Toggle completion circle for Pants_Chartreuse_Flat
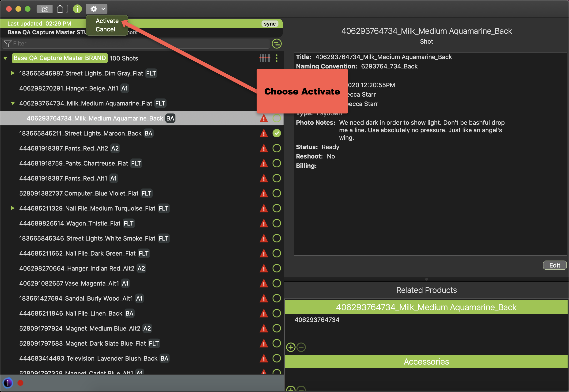The height and width of the screenshot is (392, 569). (277, 163)
